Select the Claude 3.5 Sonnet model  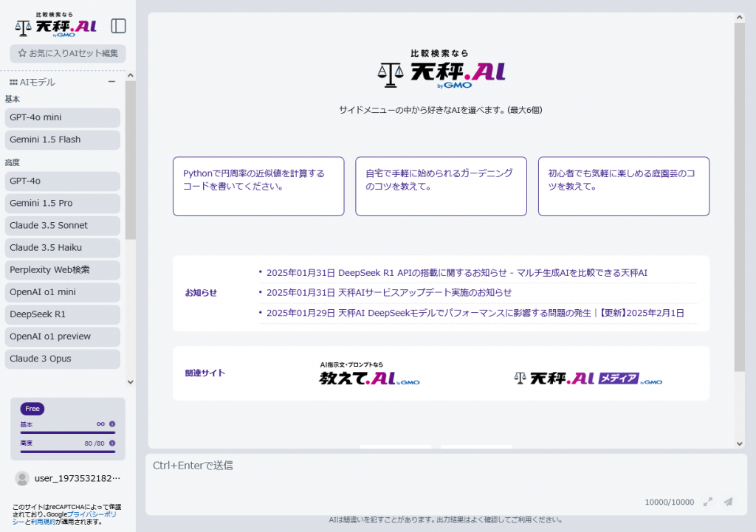pos(62,225)
